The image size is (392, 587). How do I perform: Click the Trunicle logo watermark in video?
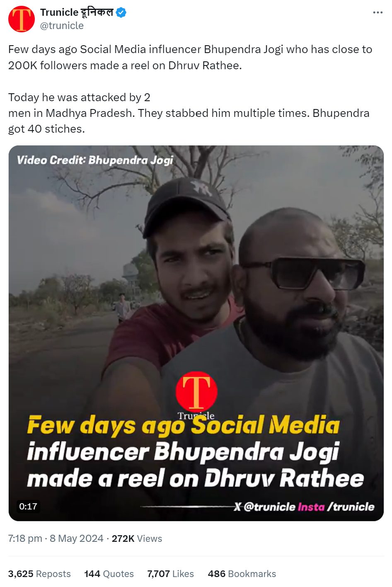coord(196,395)
